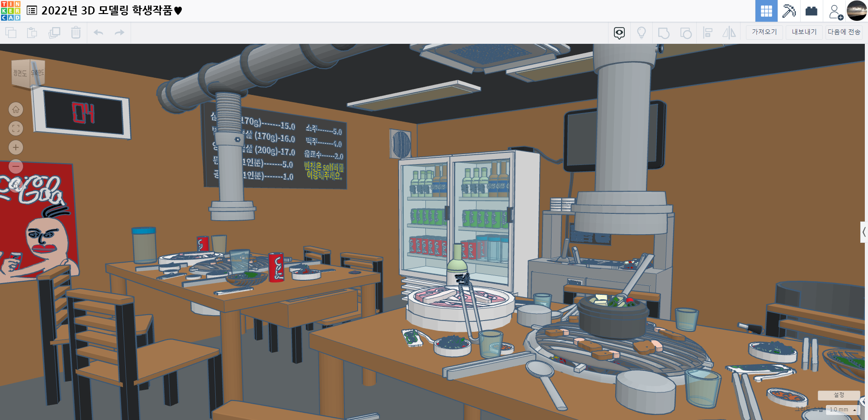Click the Tinkercad logo
The width and height of the screenshot is (868, 420).
11,11
